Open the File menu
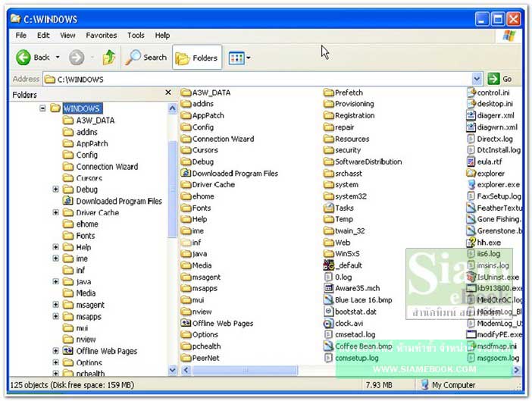532x401 pixels. [21, 36]
